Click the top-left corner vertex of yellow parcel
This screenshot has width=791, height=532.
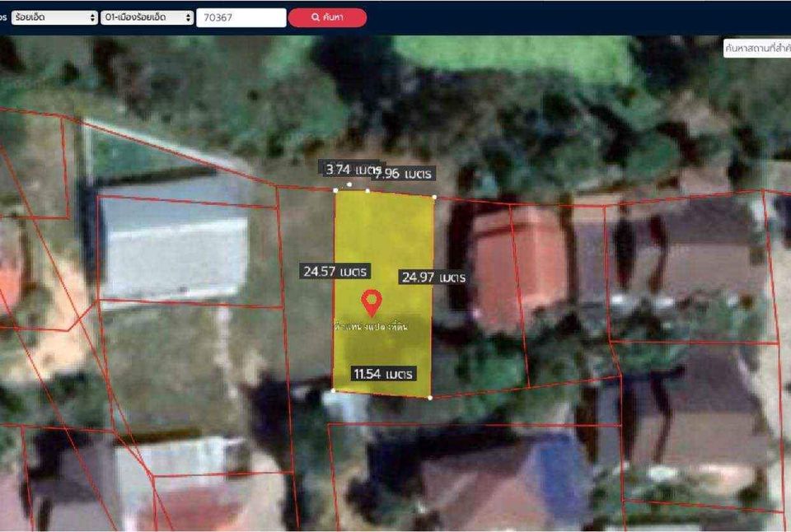coord(336,190)
